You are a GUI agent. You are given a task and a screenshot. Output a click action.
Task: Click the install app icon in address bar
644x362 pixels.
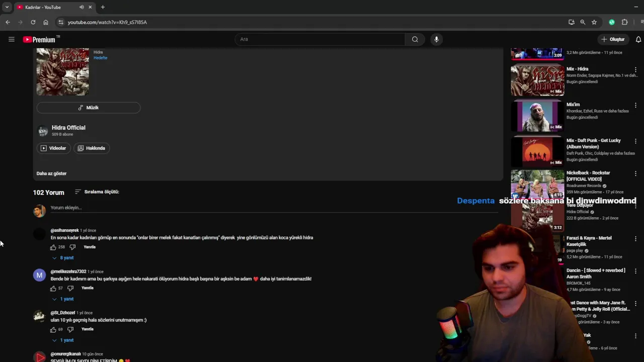(x=571, y=22)
